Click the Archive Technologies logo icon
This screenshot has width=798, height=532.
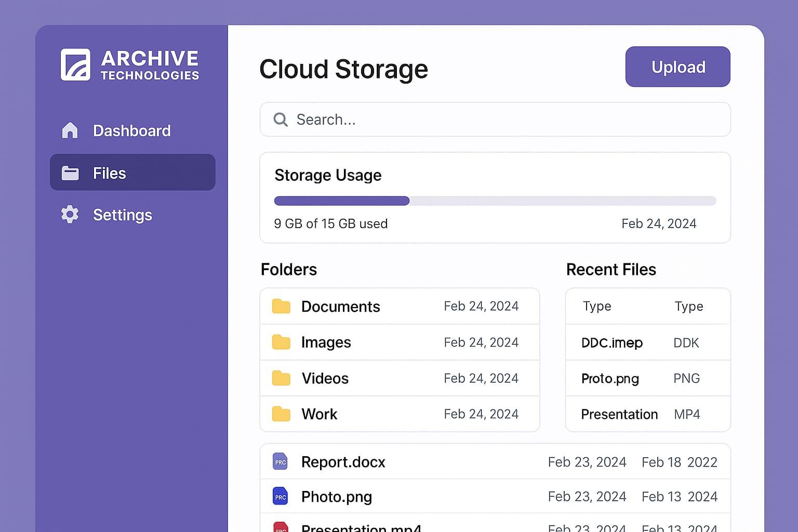pyautogui.click(x=75, y=65)
